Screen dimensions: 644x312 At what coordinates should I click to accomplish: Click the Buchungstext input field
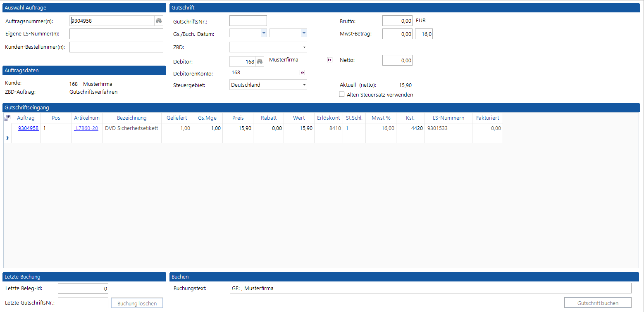pyautogui.click(x=430, y=288)
